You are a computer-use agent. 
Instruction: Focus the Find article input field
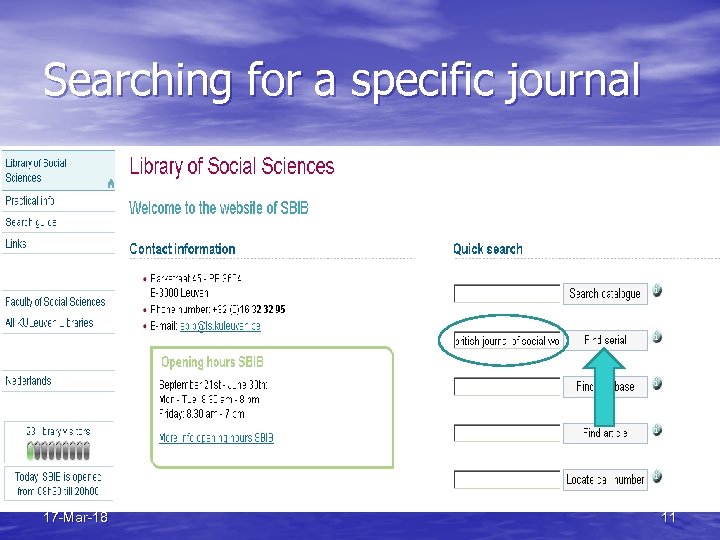pos(507,433)
